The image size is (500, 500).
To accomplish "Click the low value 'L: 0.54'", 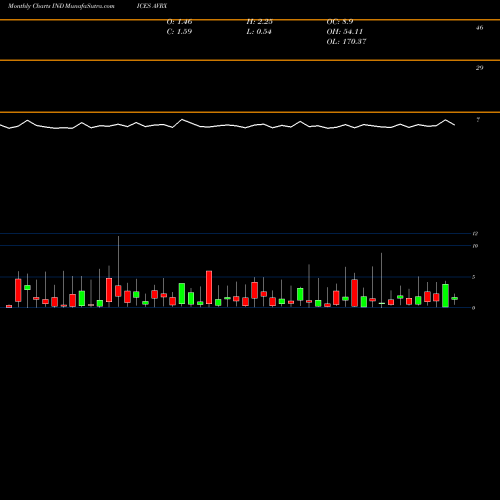I will (259, 32).
